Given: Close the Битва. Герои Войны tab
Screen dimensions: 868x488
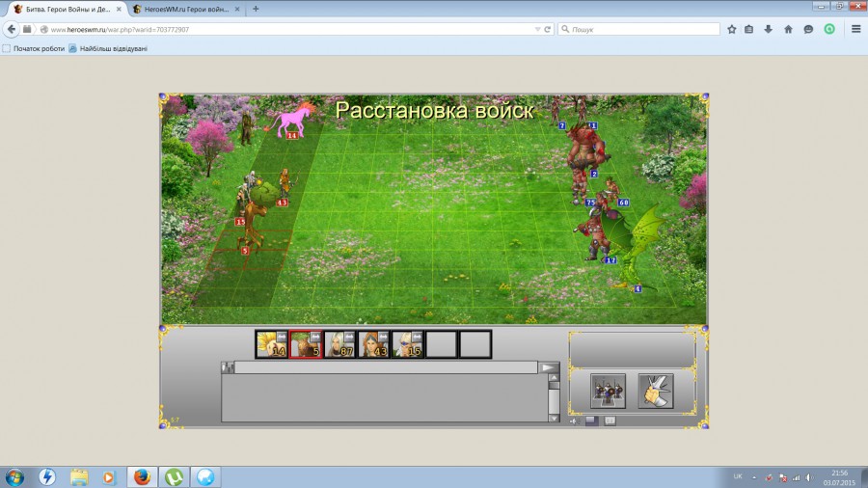Looking at the screenshot, I should (119, 9).
